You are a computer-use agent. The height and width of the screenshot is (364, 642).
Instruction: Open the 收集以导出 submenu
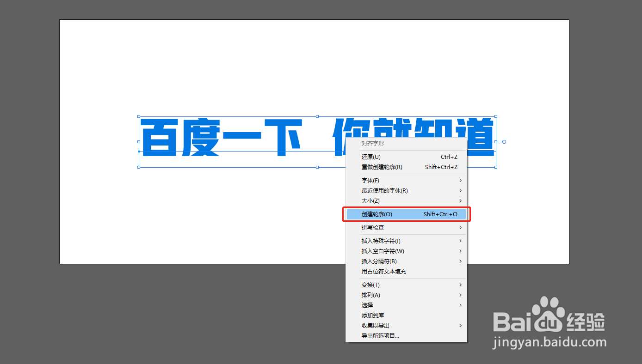click(x=407, y=326)
